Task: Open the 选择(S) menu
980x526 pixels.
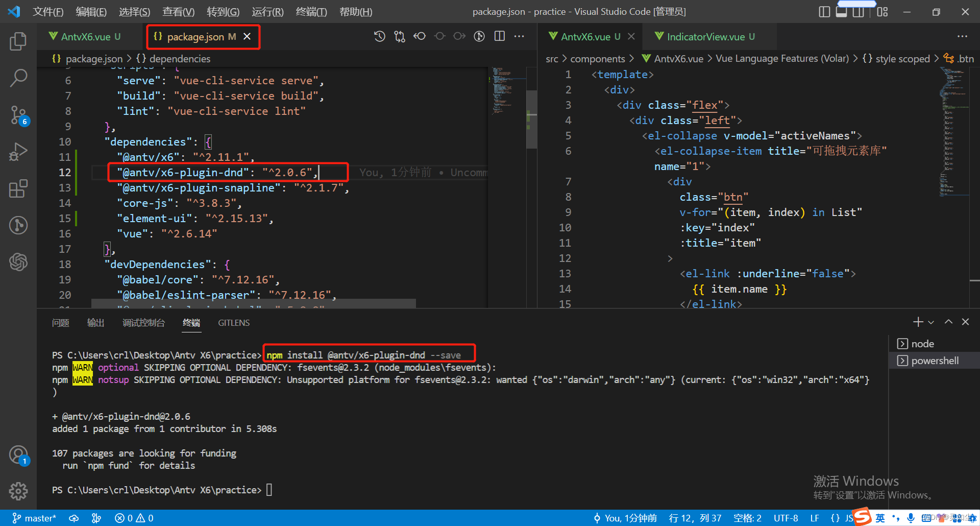Action: point(135,12)
